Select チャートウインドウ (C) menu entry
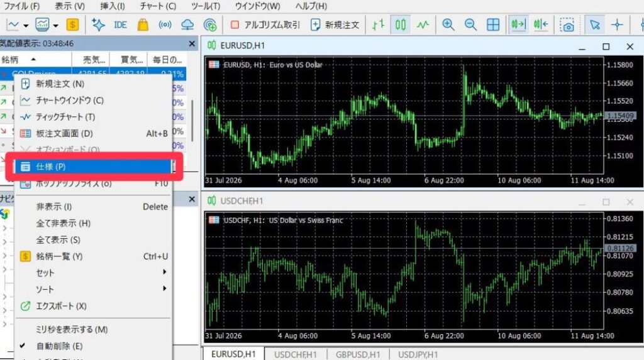The width and height of the screenshot is (644, 360). click(93, 100)
